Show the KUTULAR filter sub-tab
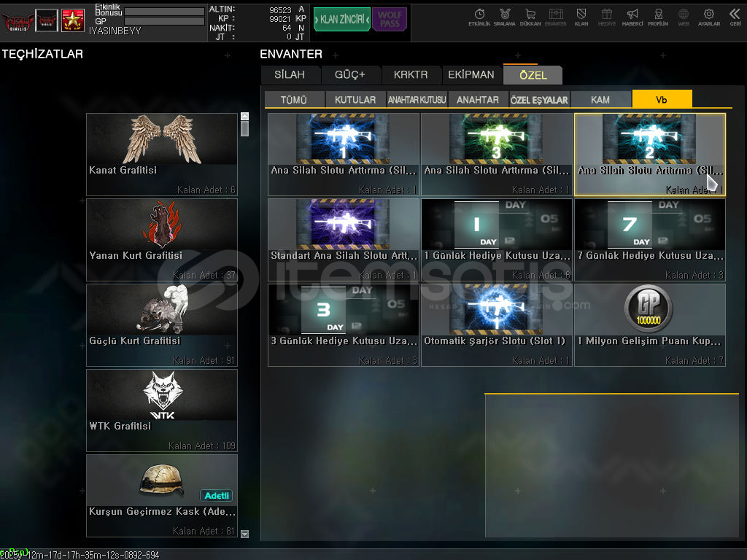The image size is (747, 560). (355, 99)
